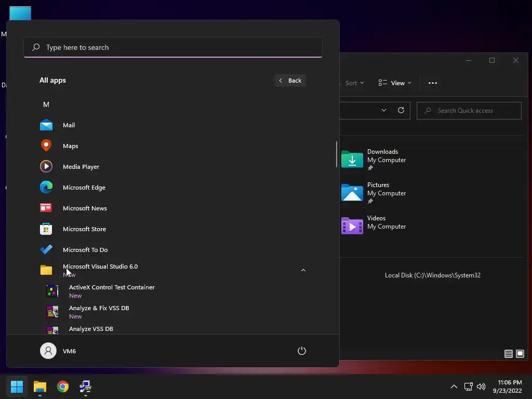This screenshot has width=532, height=399.
Task: Open Media Player icon
Action: pyautogui.click(x=46, y=167)
